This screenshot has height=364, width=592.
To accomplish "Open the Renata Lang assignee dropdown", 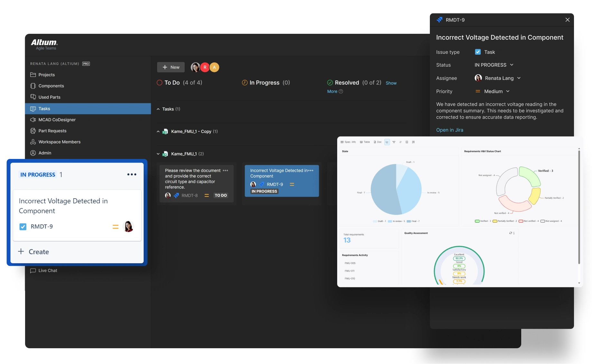I will tap(498, 78).
